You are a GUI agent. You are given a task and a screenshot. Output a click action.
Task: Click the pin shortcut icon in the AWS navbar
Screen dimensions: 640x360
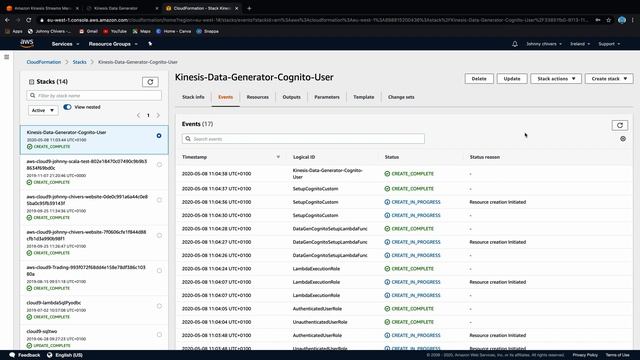[x=150, y=44]
